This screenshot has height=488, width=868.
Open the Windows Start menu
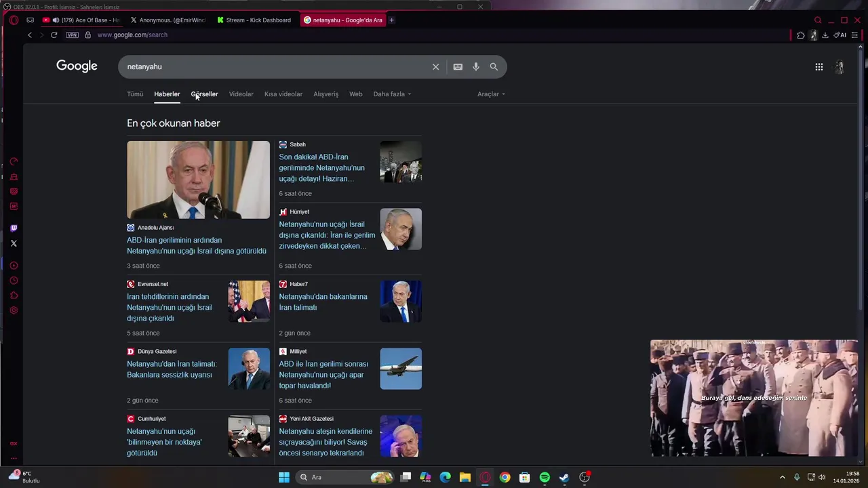[x=284, y=477]
